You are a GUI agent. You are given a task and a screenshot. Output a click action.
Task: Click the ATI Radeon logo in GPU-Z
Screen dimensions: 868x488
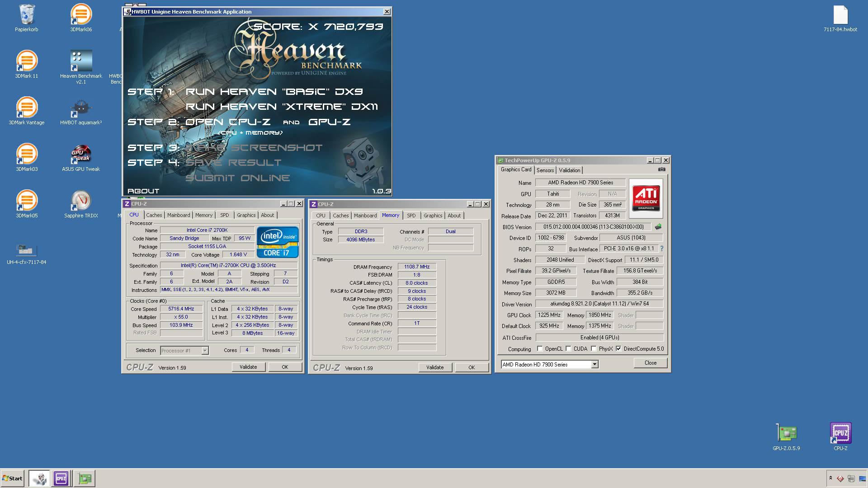[646, 198]
